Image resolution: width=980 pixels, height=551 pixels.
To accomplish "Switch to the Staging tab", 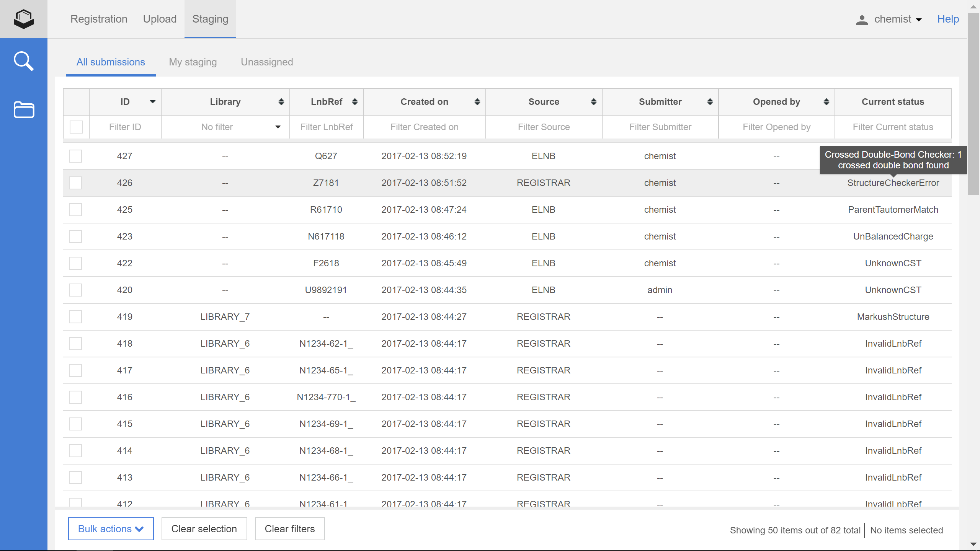I will pyautogui.click(x=210, y=19).
